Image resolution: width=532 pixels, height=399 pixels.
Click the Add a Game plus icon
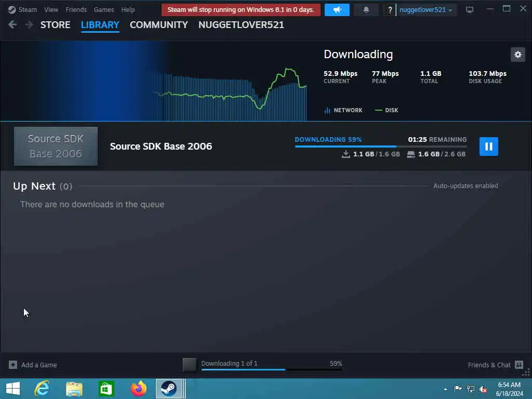(x=13, y=365)
